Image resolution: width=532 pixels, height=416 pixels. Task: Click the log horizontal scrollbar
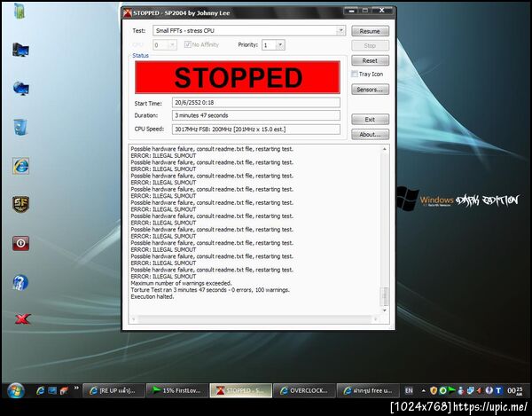254,319
